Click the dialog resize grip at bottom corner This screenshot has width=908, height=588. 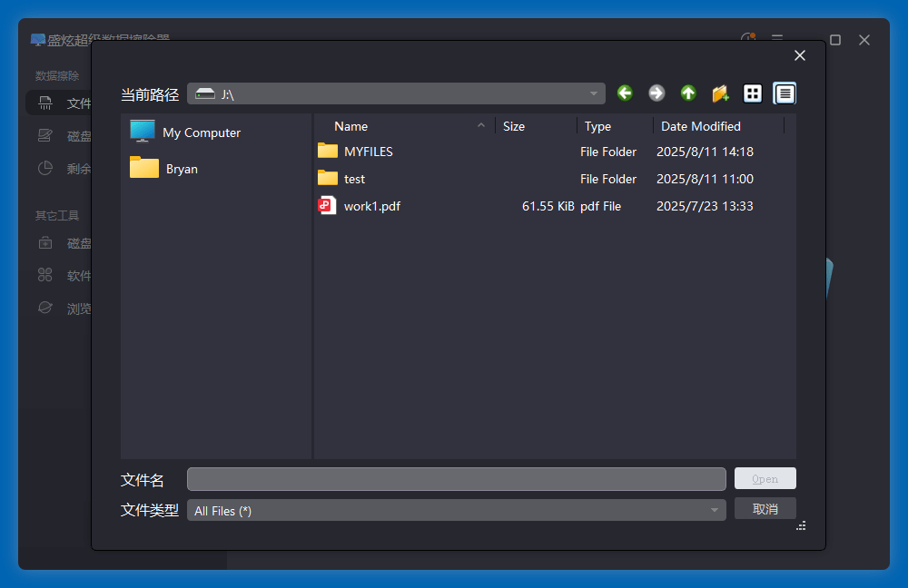[801, 525]
